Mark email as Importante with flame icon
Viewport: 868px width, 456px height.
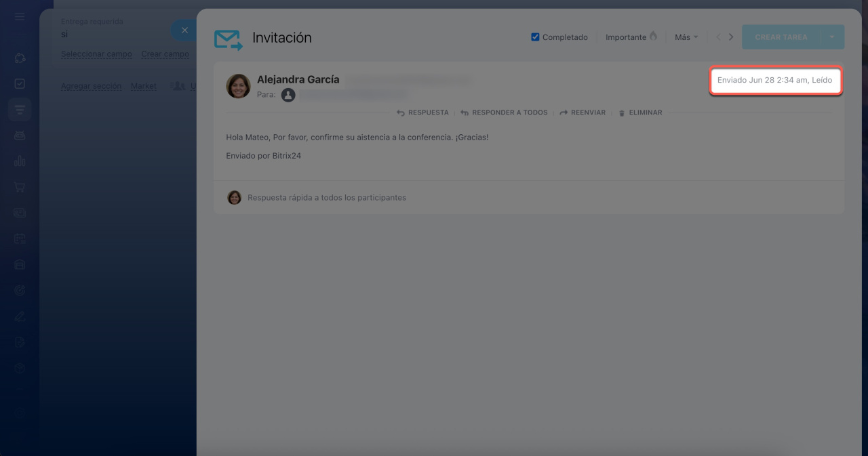tap(631, 37)
